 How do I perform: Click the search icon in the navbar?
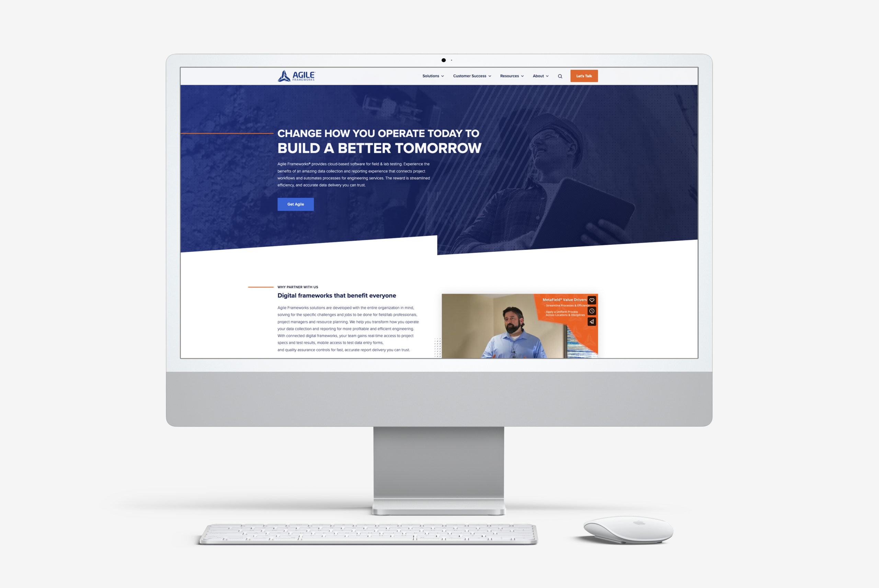point(560,76)
